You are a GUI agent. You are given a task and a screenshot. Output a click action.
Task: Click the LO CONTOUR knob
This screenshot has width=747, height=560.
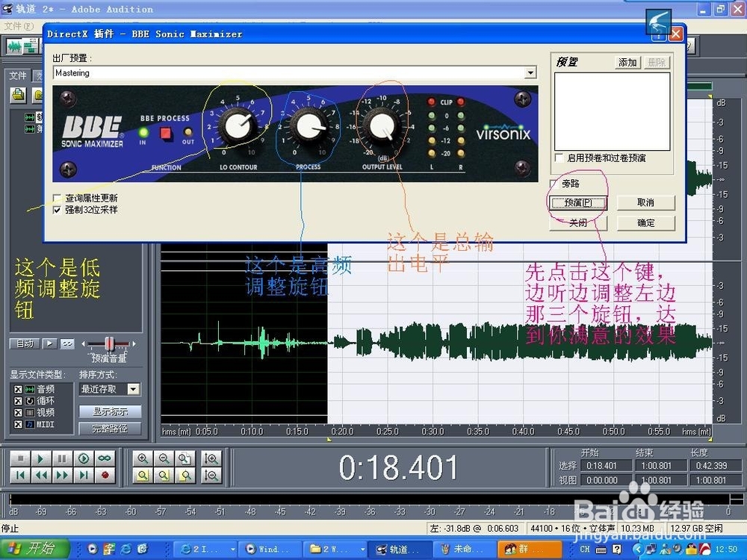pyautogui.click(x=238, y=126)
